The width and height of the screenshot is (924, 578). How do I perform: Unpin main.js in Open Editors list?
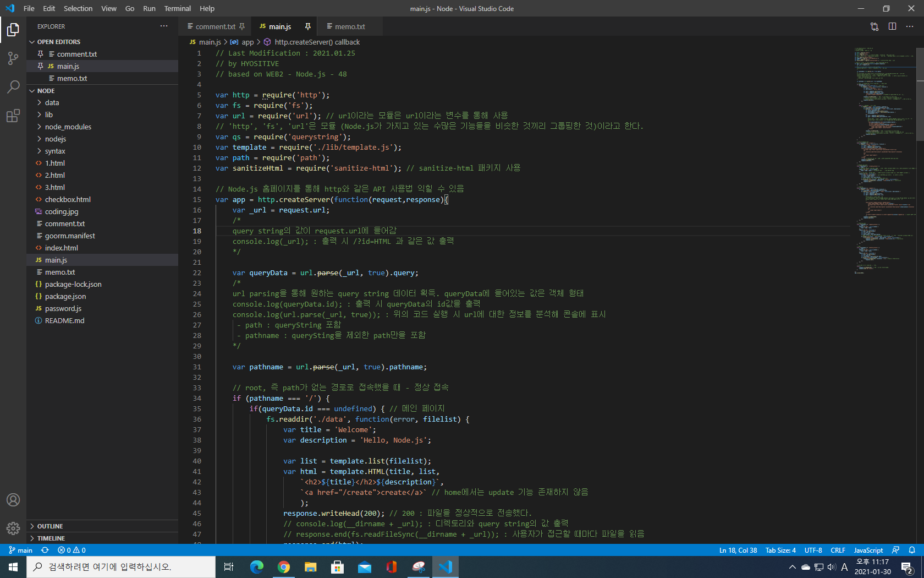40,66
